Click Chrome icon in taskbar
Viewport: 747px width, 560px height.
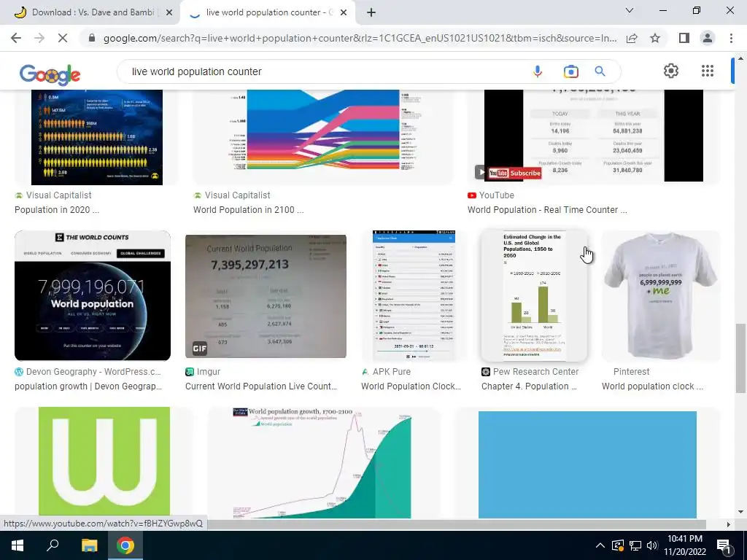[x=125, y=545]
